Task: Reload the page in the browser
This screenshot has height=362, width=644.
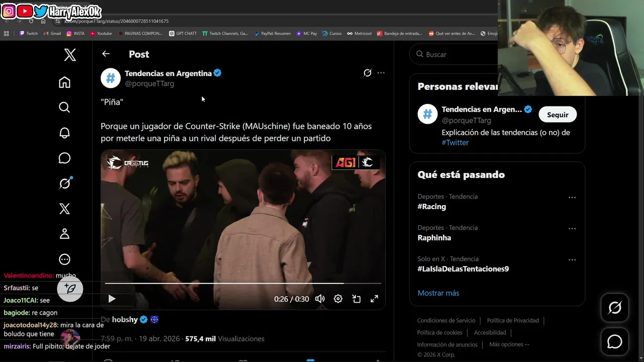Action: (x=31, y=21)
